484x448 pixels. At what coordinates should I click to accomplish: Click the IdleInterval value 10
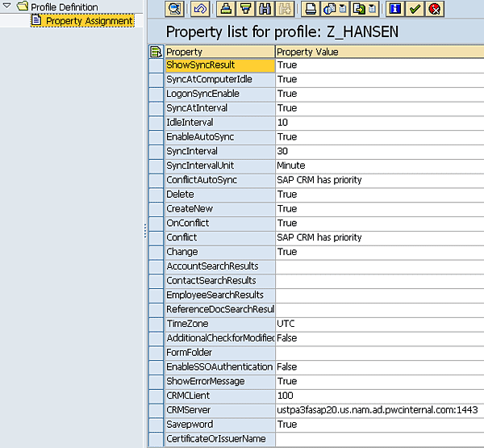pyautogui.click(x=380, y=123)
